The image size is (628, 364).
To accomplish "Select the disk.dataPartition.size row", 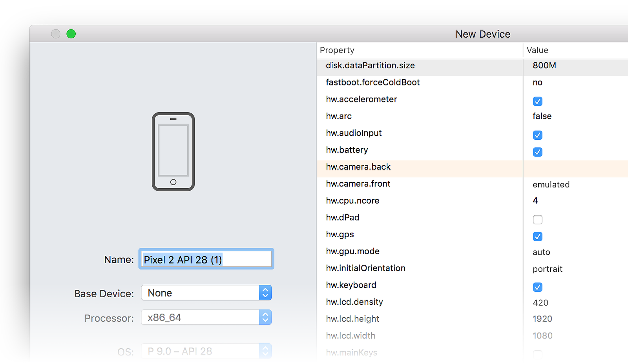I will (x=370, y=66).
